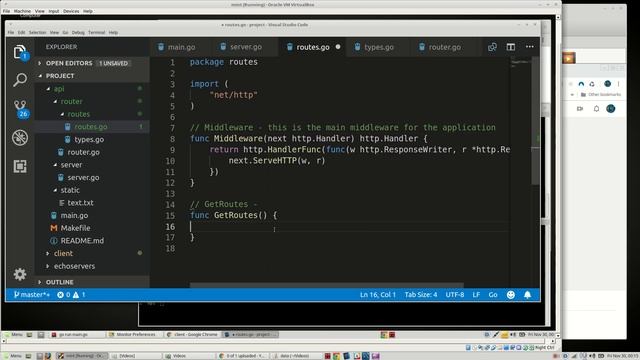Expand the Open Editors section
Viewport: 640px width, 360px height.
69,63
